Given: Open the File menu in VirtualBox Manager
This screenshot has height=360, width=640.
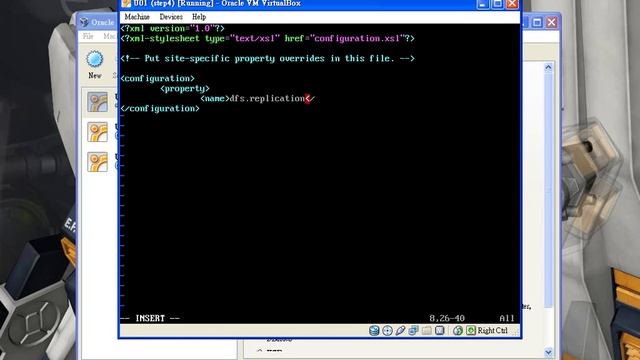Looking at the screenshot, I should [88, 36].
